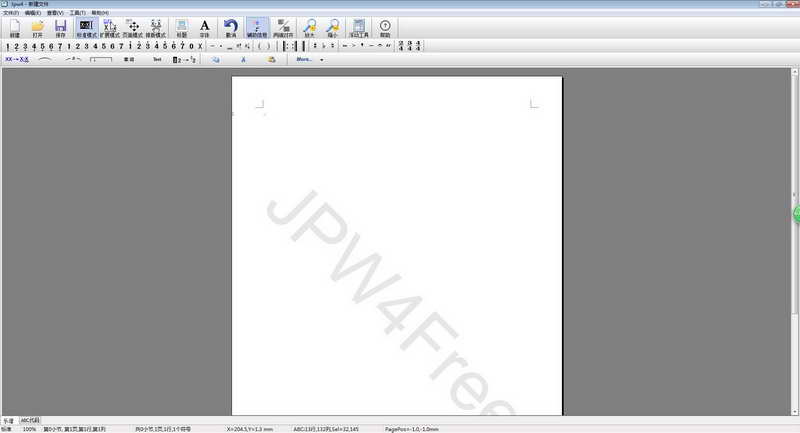
Task: Select the 4/4 time signature
Action: [x=418, y=46]
